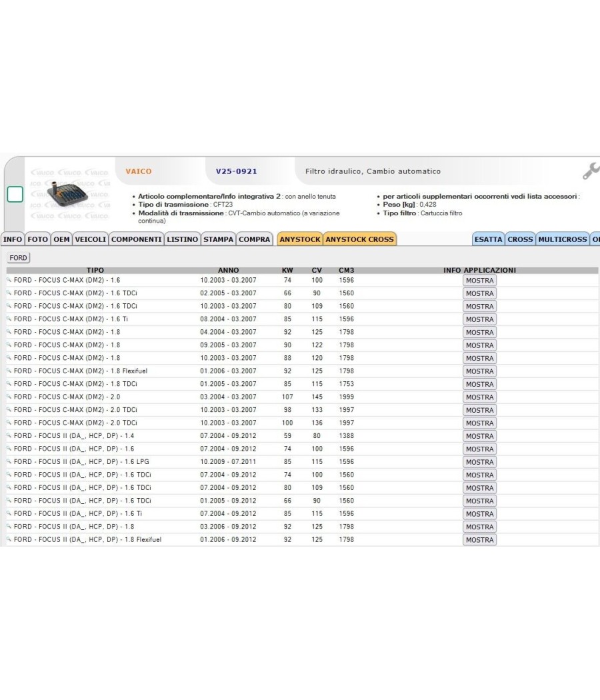
Task: Click the CM3 column header
Action: pos(347,270)
